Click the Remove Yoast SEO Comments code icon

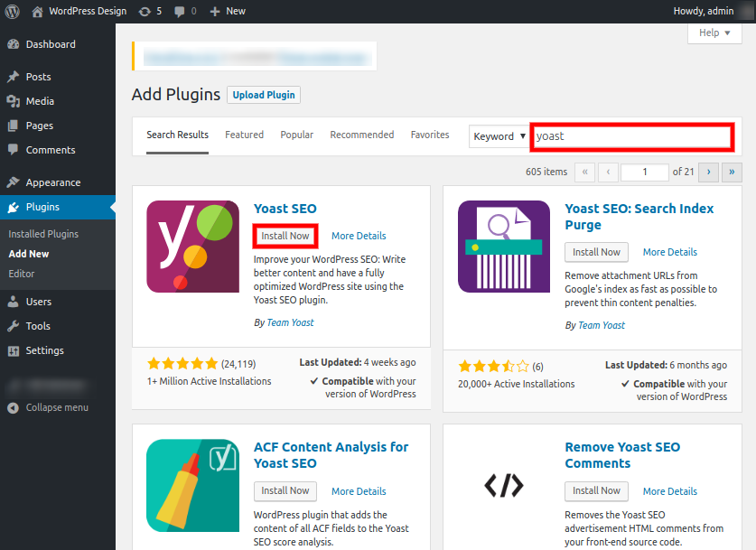coord(504,485)
